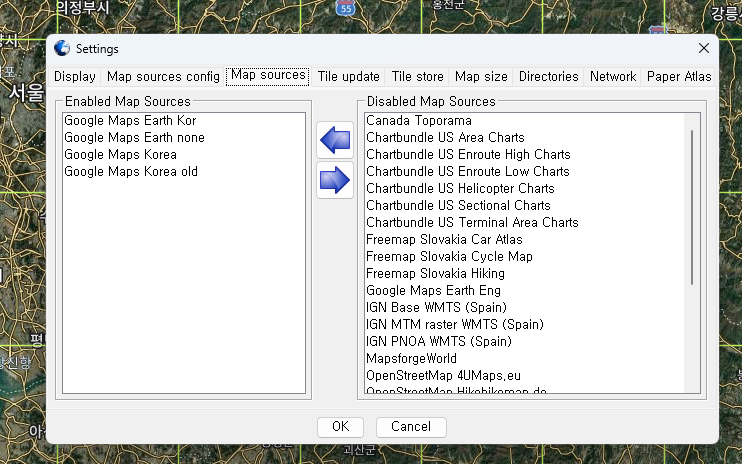This screenshot has width=742, height=464.
Task: Click the Cancel button
Action: (411, 427)
